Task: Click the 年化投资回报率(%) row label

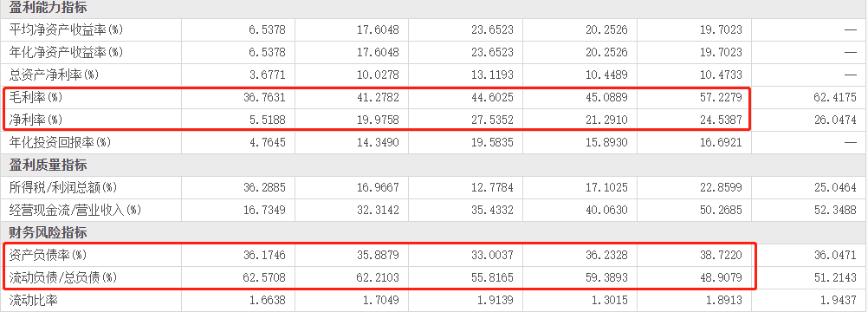Action: click(x=61, y=142)
